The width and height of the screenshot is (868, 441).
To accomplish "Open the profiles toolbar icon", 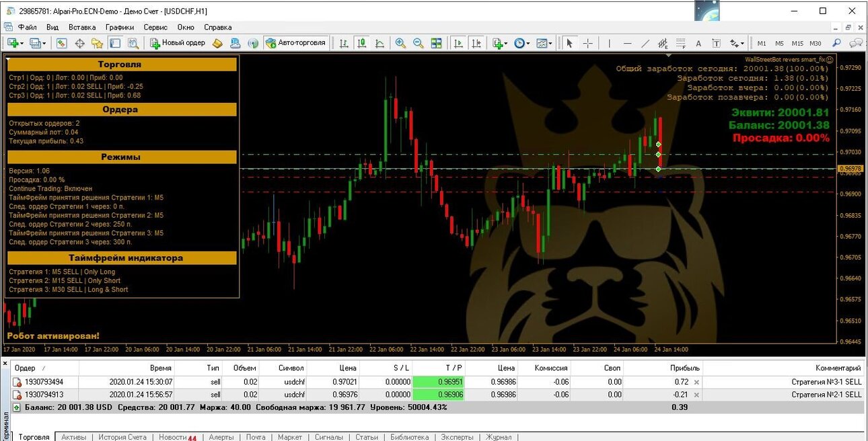I will [34, 43].
